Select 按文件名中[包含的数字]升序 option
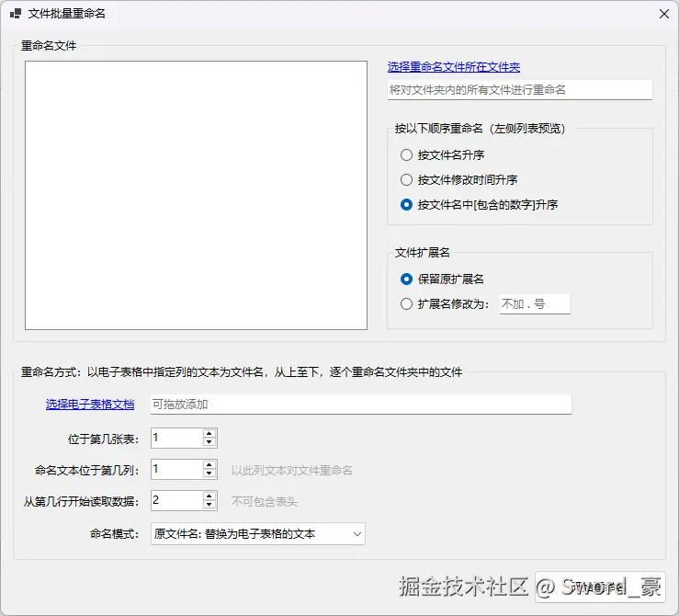679x616 pixels. [x=479, y=204]
